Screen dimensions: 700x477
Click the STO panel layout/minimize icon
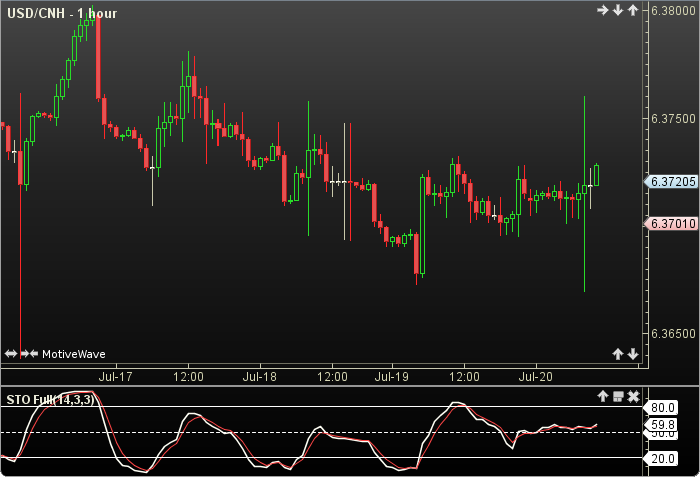pos(618,396)
